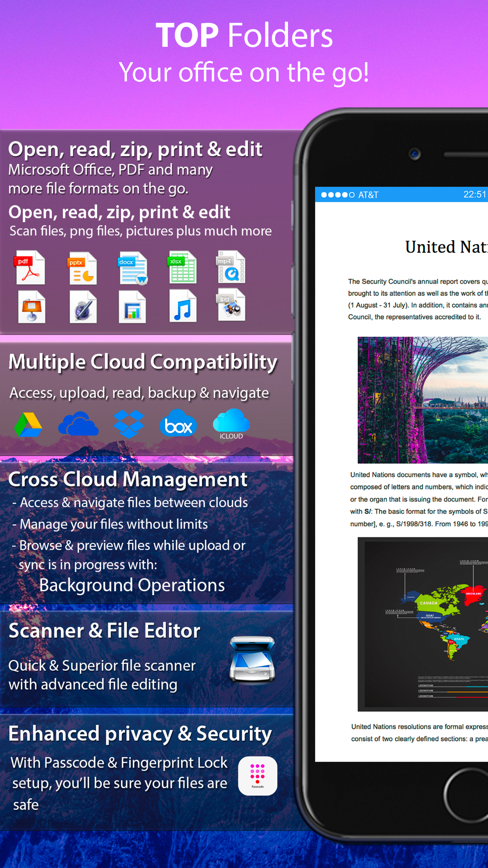
Task: Click the Keynote presentation file icon
Action: pyautogui.click(x=32, y=307)
